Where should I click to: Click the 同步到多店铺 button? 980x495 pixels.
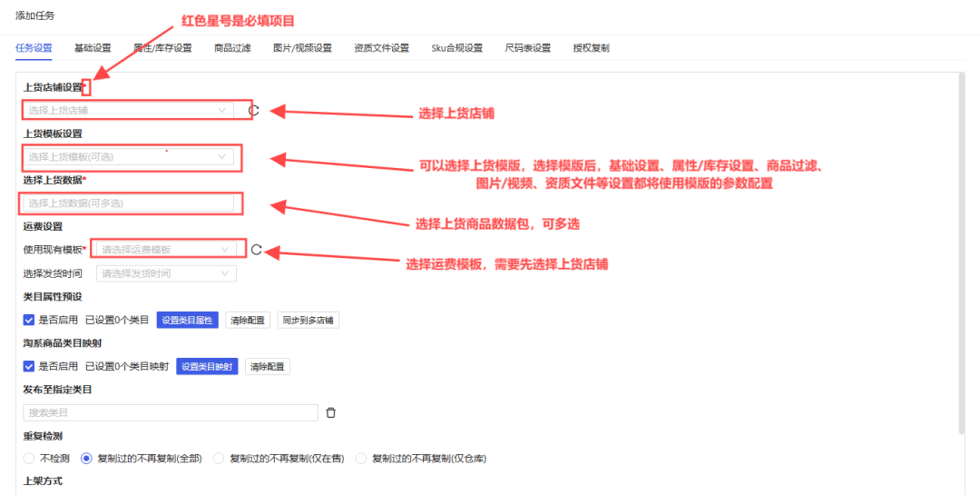click(308, 320)
